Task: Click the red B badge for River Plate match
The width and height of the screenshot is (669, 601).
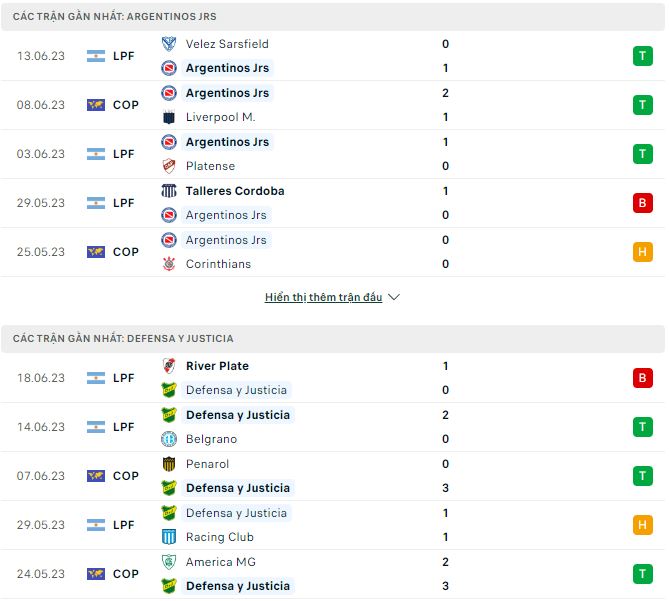Action: [x=642, y=378]
